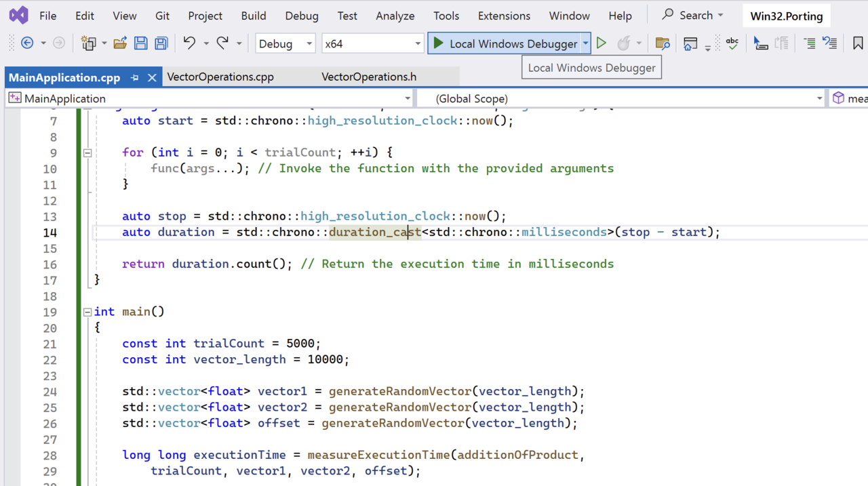Toggle pin on MainApplication.cpp tab
Image resolution: width=868 pixels, height=486 pixels.
(x=135, y=78)
